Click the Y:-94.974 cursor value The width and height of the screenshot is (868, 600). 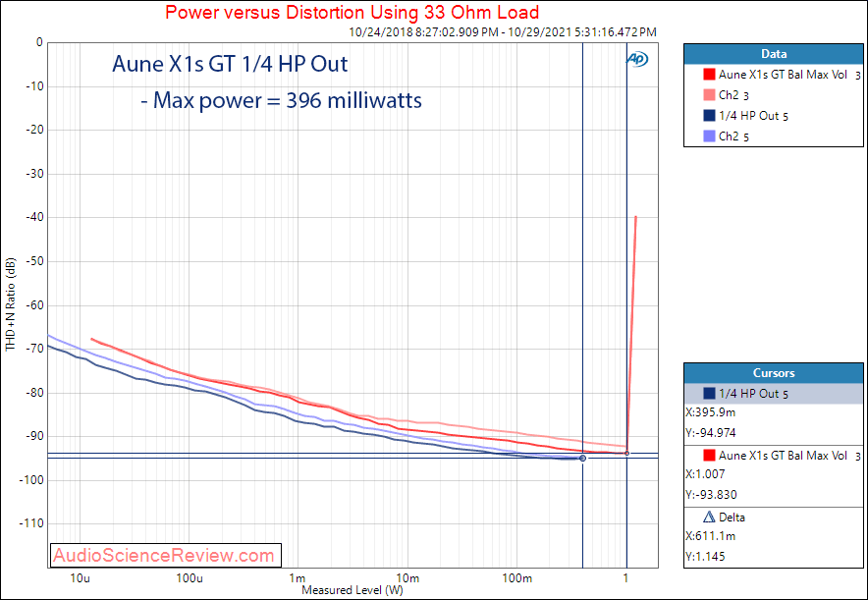(x=710, y=433)
